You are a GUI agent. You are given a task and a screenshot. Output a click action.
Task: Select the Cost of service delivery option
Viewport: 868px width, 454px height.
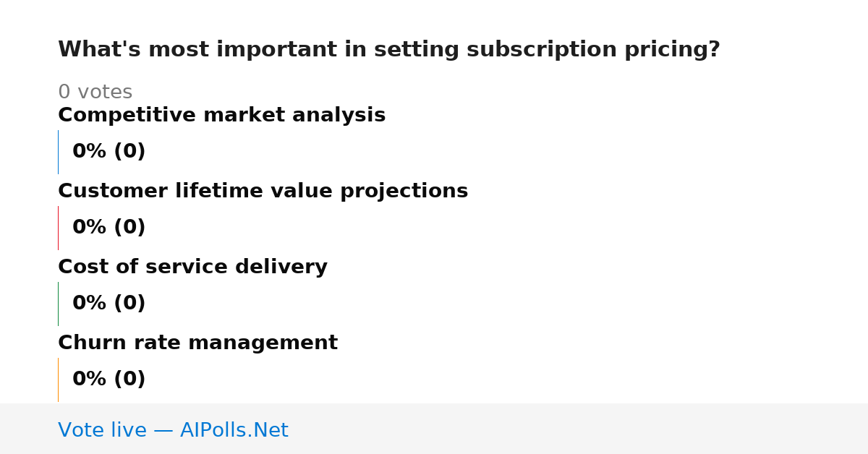click(x=192, y=267)
